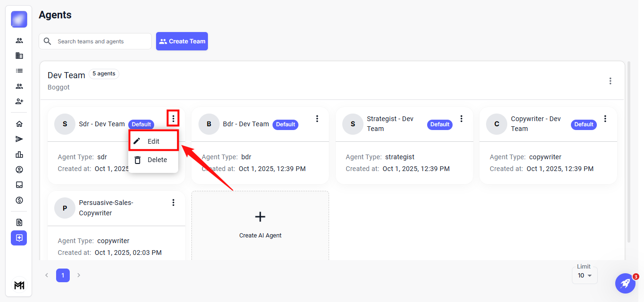
Task: Open the inbox tray sidebar icon
Action: coord(19,185)
